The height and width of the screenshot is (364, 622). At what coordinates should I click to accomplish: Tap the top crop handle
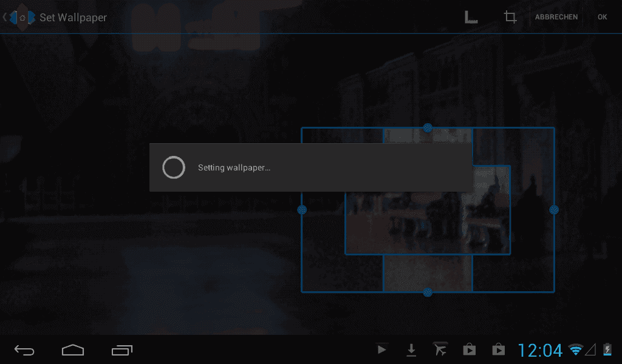point(427,127)
